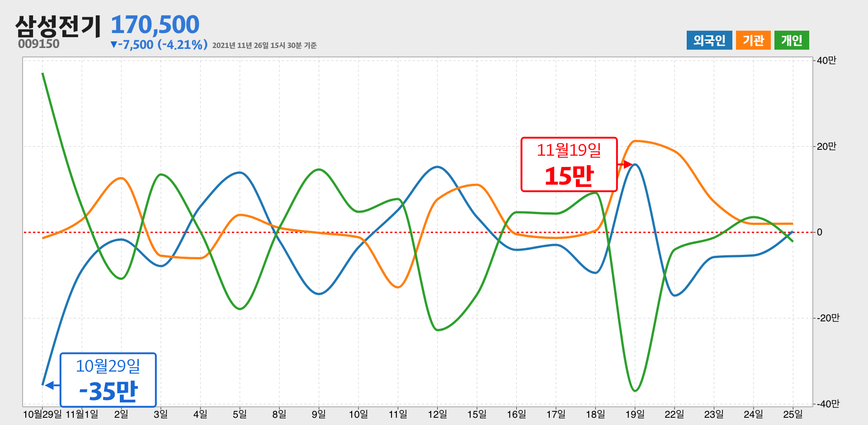This screenshot has width=868, height=425.
Task: Click the 10일 x-axis label
Action: (x=358, y=414)
